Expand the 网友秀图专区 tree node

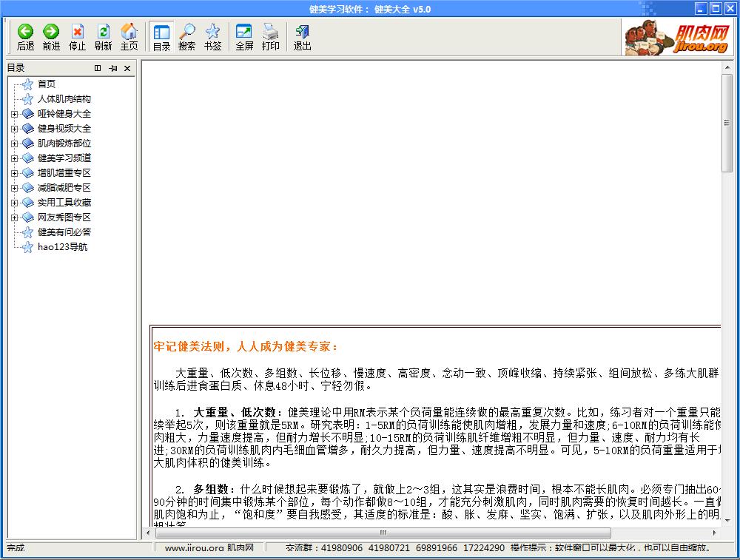tap(14, 217)
